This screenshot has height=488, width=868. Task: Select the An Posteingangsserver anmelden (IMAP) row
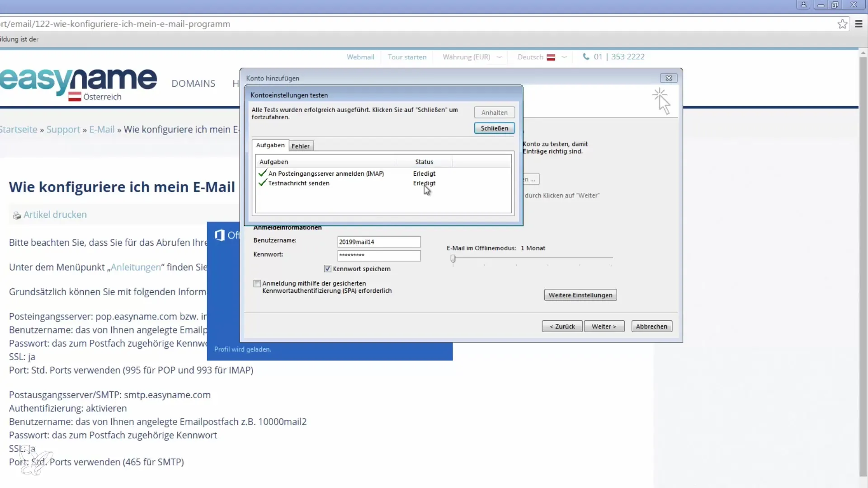pyautogui.click(x=383, y=174)
